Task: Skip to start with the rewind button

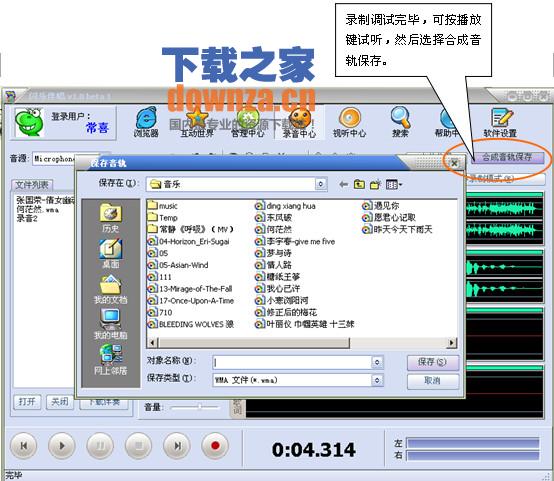Action: coord(24,446)
